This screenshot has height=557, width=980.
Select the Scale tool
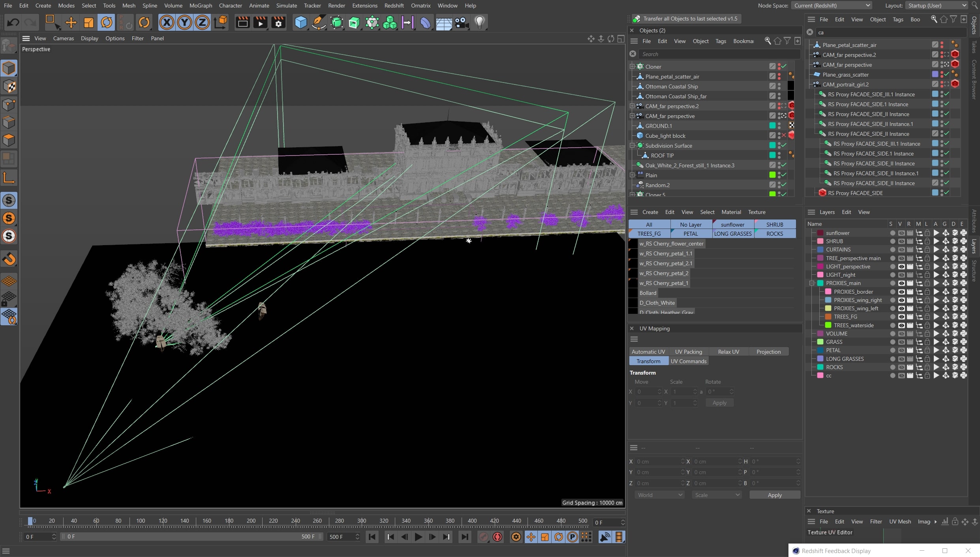click(88, 22)
